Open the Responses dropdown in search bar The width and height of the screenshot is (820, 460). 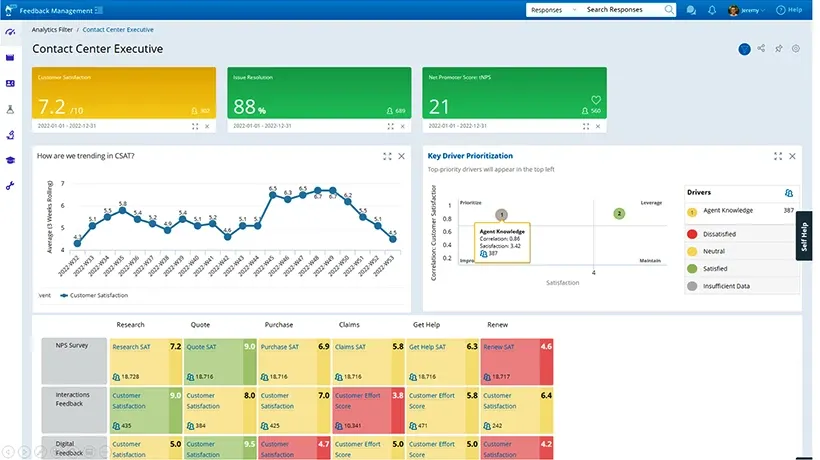coord(553,10)
